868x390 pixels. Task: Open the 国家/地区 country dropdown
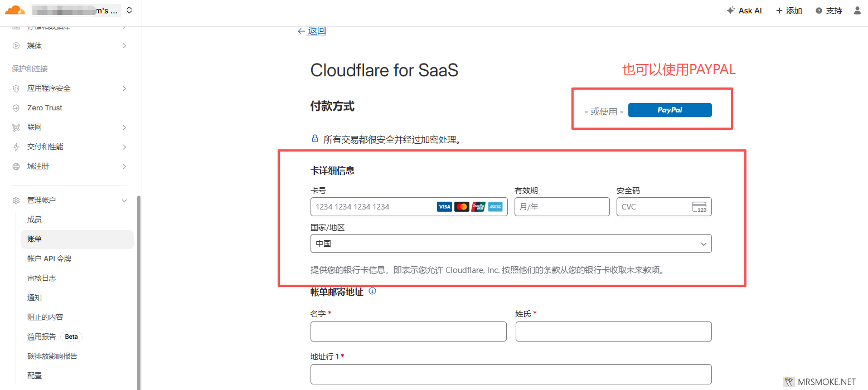point(511,244)
